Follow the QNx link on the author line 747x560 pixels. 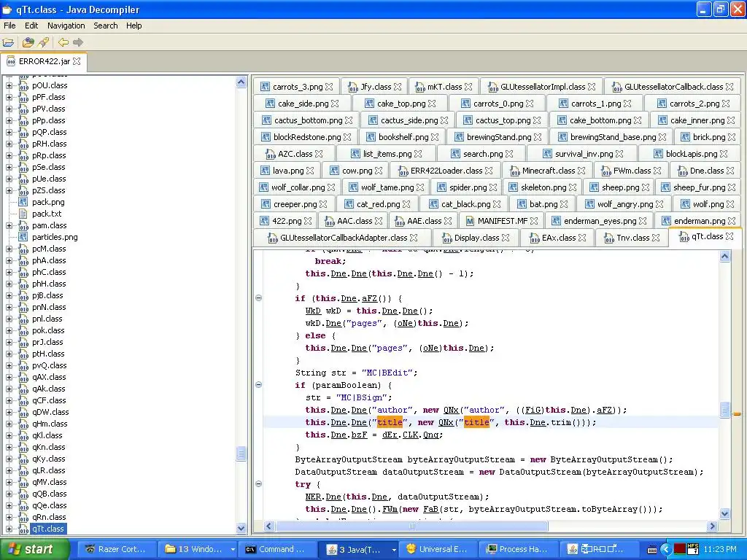tap(451, 410)
